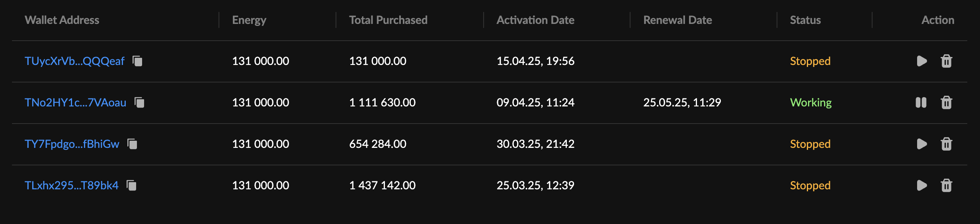Delete the TY7Fpdgo...fBhiGw wallet row

(947, 144)
